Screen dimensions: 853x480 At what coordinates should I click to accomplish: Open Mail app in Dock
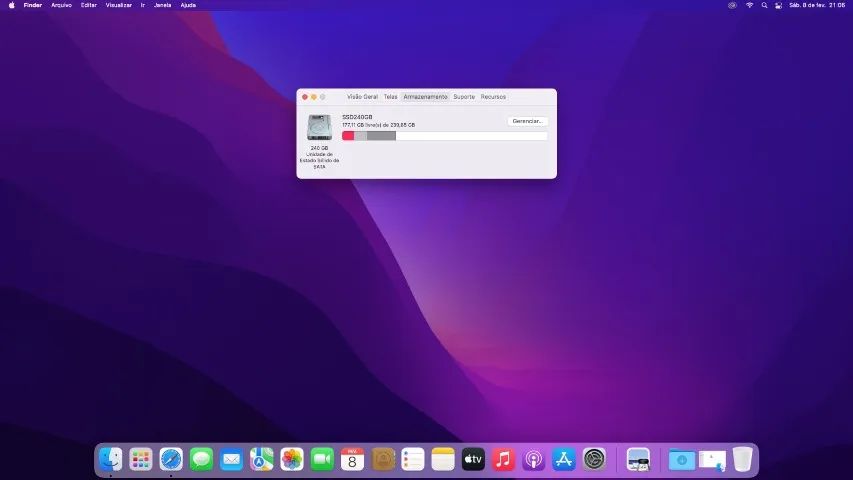[231, 459]
